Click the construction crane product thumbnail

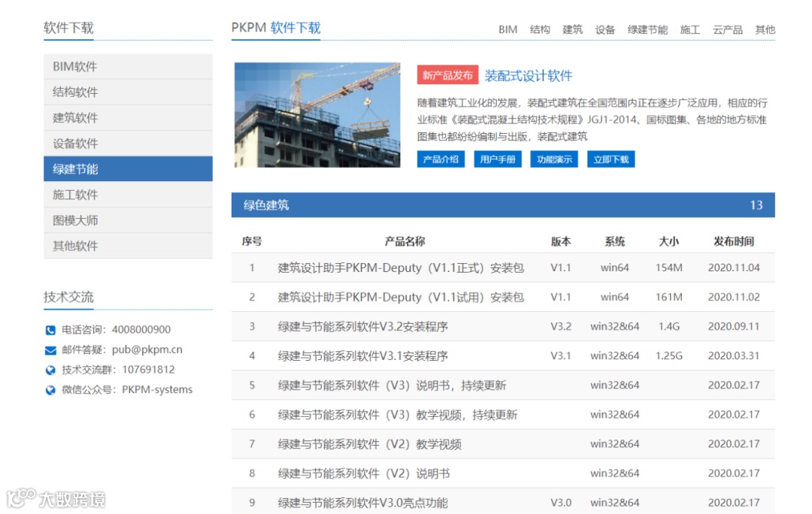[317, 115]
